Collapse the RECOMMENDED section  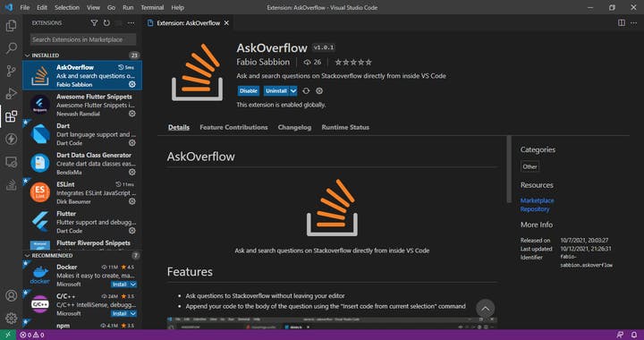tap(82, 255)
